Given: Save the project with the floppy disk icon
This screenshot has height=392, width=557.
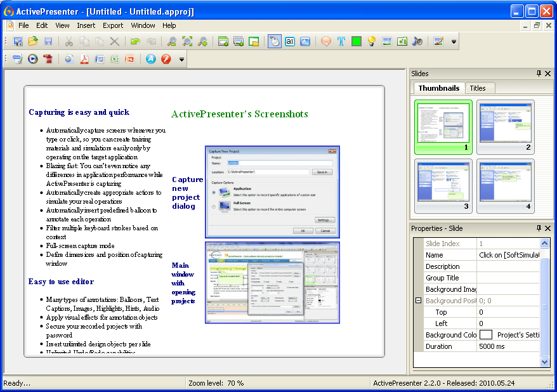Looking at the screenshot, I should pyautogui.click(x=48, y=41).
